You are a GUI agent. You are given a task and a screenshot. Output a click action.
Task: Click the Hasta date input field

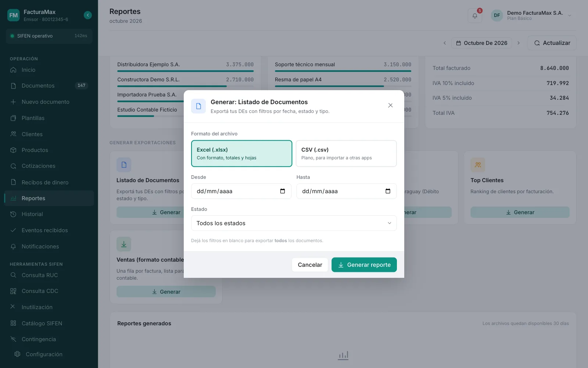(347, 191)
